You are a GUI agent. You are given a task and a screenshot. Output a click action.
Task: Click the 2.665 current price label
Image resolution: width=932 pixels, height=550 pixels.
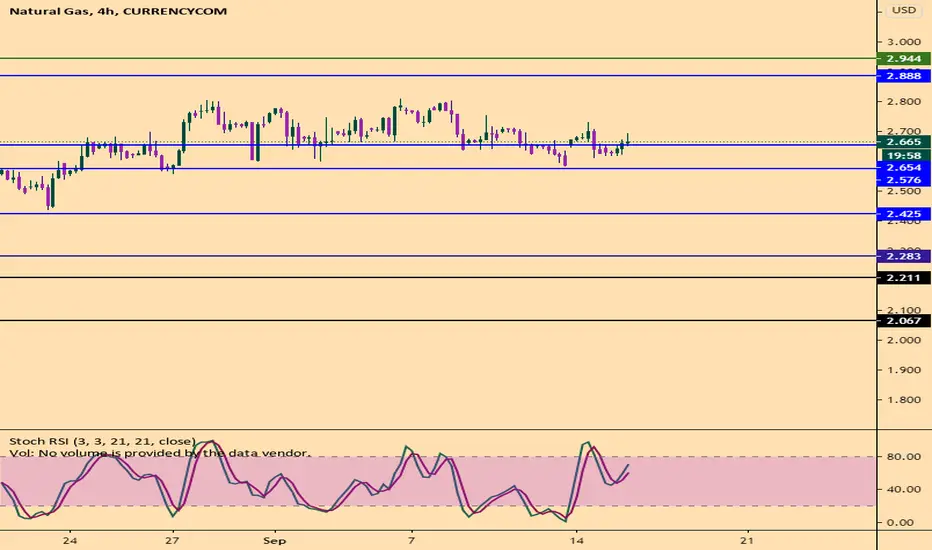[903, 142]
